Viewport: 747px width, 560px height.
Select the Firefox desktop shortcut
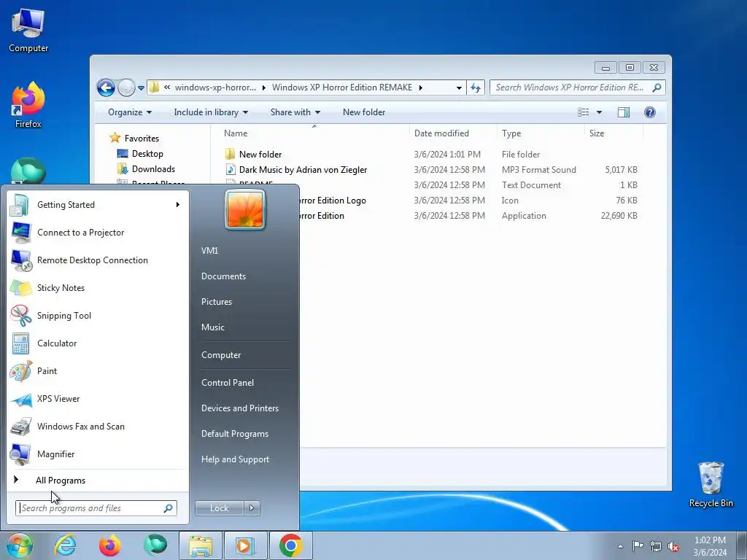[28, 105]
